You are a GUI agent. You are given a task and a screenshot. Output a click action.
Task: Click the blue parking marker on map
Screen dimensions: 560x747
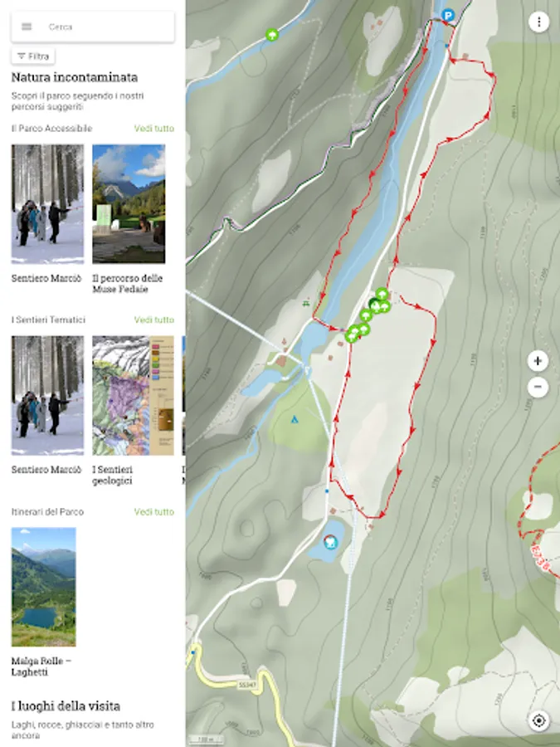[x=447, y=15]
